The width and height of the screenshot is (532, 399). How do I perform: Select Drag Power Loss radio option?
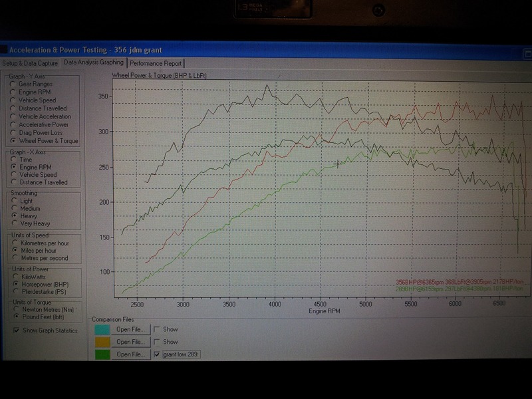pos(13,133)
